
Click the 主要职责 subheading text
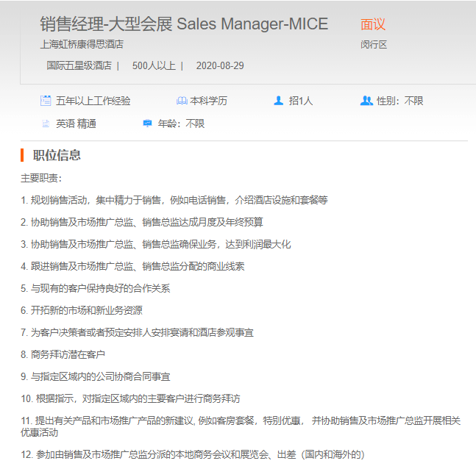click(41, 178)
